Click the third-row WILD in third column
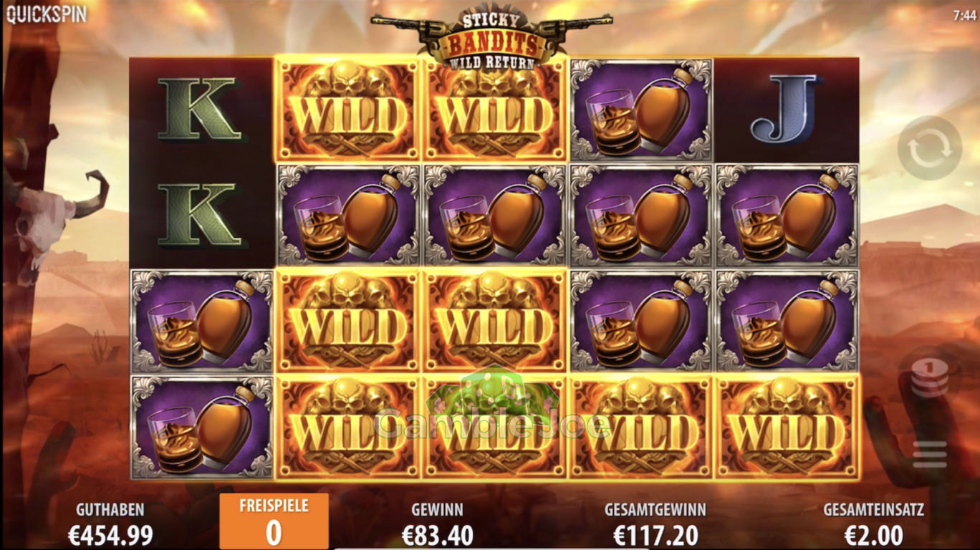Image resolution: width=980 pixels, height=550 pixels. point(494,321)
